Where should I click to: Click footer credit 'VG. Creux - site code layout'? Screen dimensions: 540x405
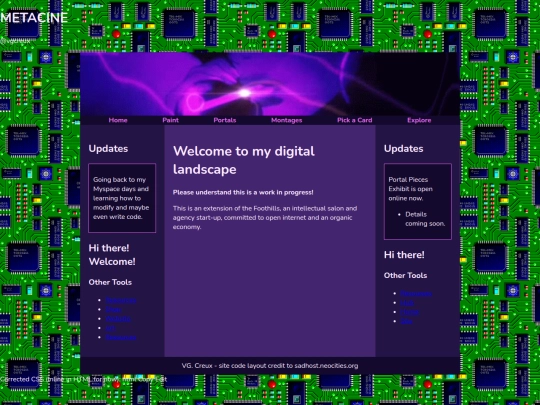270,366
